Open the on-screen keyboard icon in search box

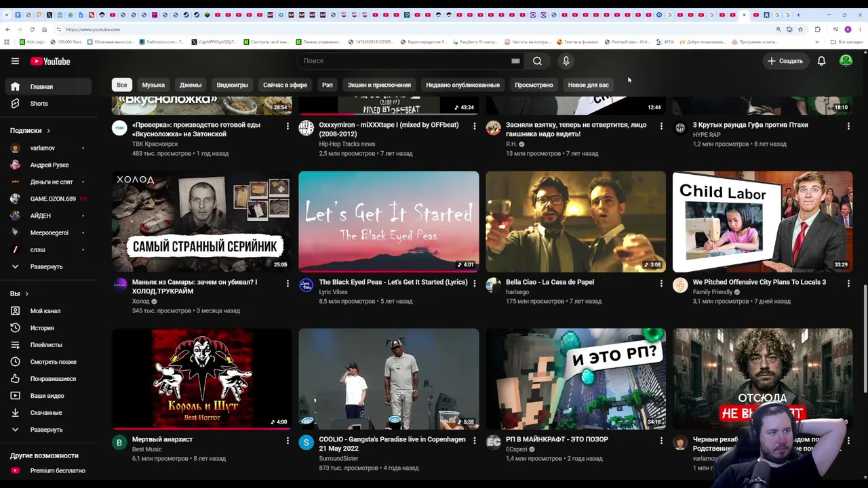515,61
